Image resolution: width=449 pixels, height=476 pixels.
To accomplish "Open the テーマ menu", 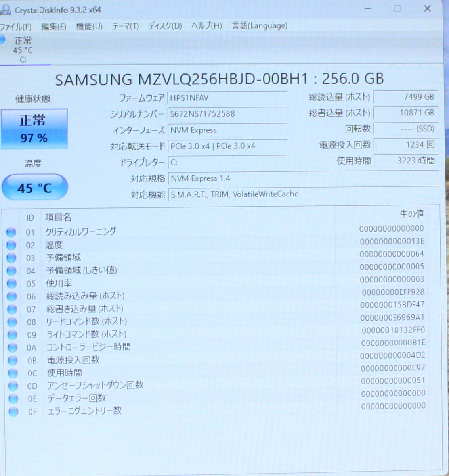I will click(125, 26).
